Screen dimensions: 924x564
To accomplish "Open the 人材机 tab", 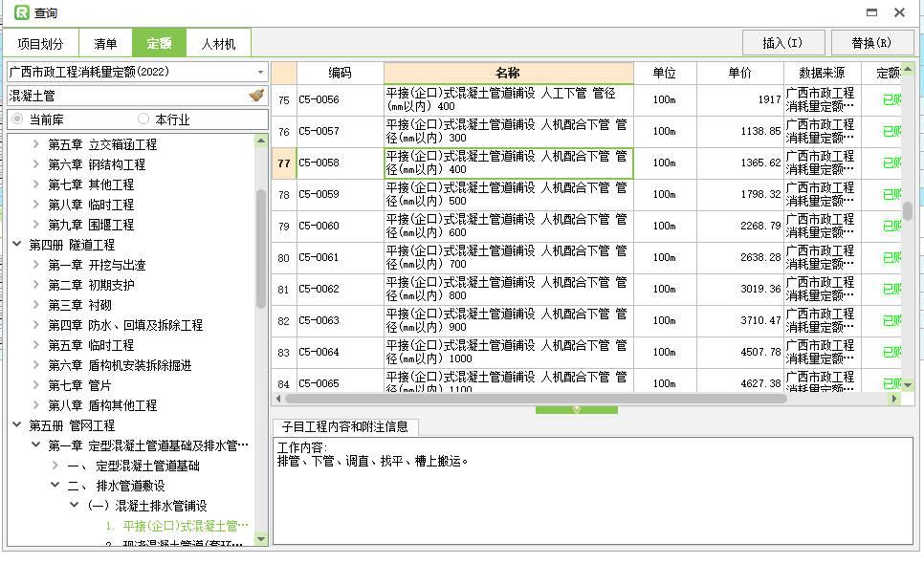I will coord(219,43).
